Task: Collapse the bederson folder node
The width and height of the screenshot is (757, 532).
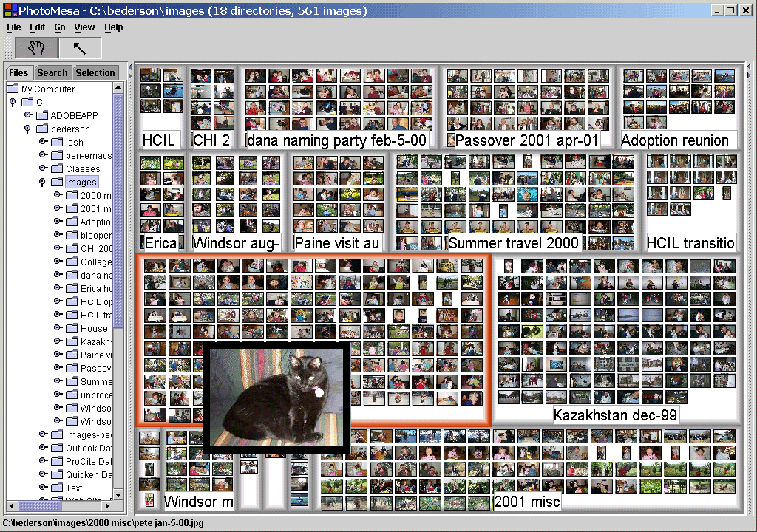Action: click(x=28, y=129)
